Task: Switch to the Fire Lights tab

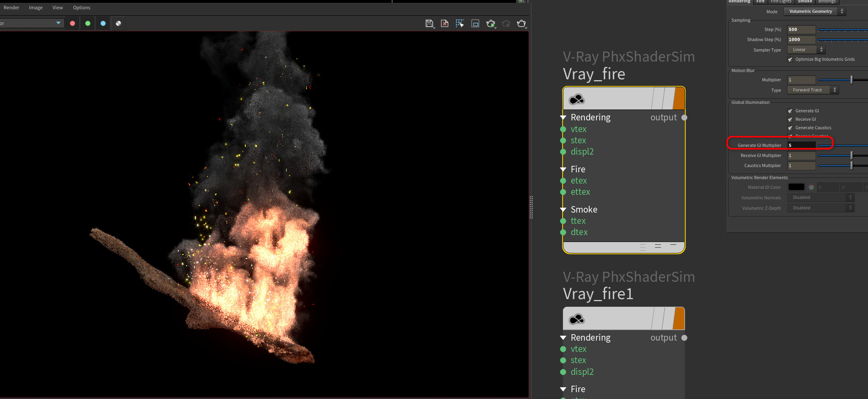Action: tap(781, 2)
